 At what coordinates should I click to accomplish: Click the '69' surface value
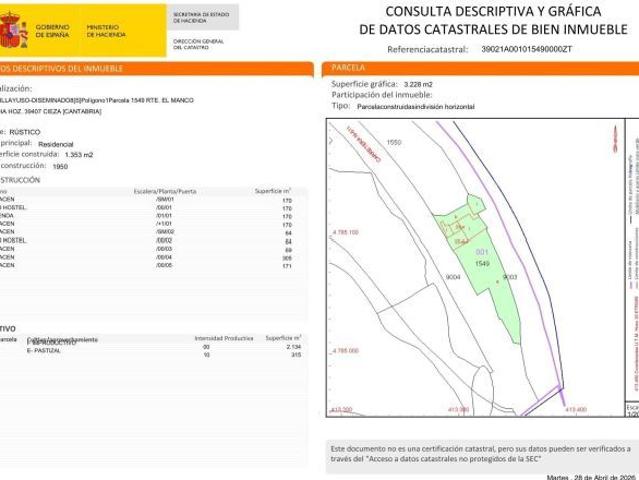[289, 250]
